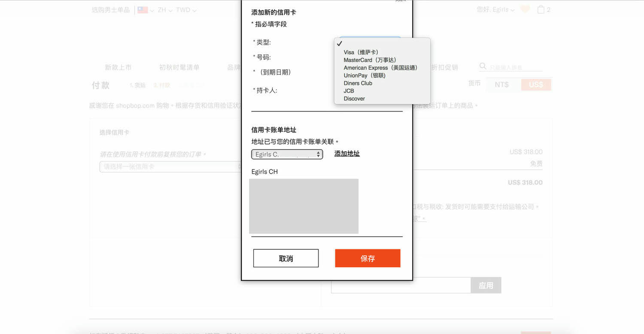This screenshot has width=644, height=334.
Task: Open the 新款上市 navigation tab
Action: [118, 67]
